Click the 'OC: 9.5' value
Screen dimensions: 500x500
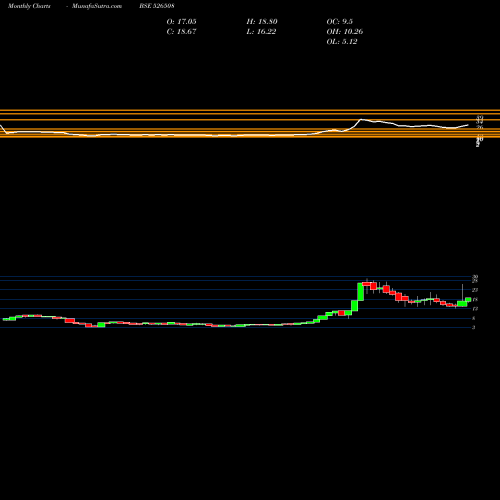[x=340, y=22]
